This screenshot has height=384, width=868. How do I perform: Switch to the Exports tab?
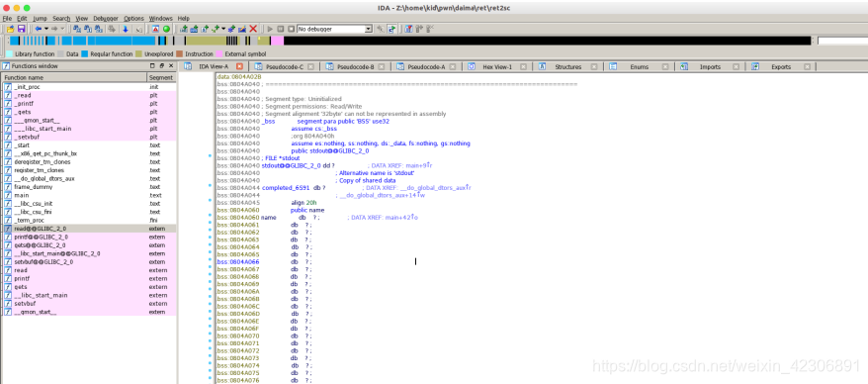pos(781,66)
